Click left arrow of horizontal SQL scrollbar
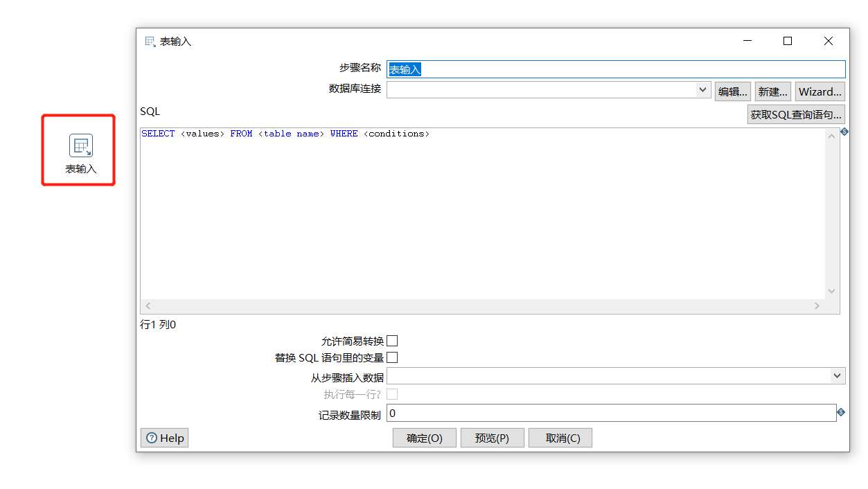868x489 pixels. coord(147,305)
